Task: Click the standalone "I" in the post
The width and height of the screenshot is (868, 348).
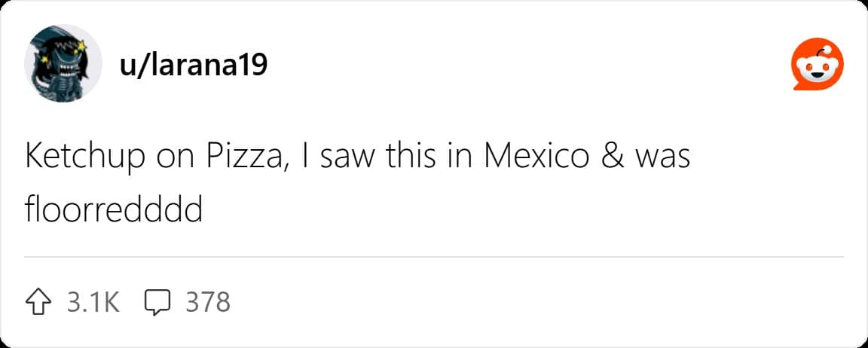Action: pos(309,157)
